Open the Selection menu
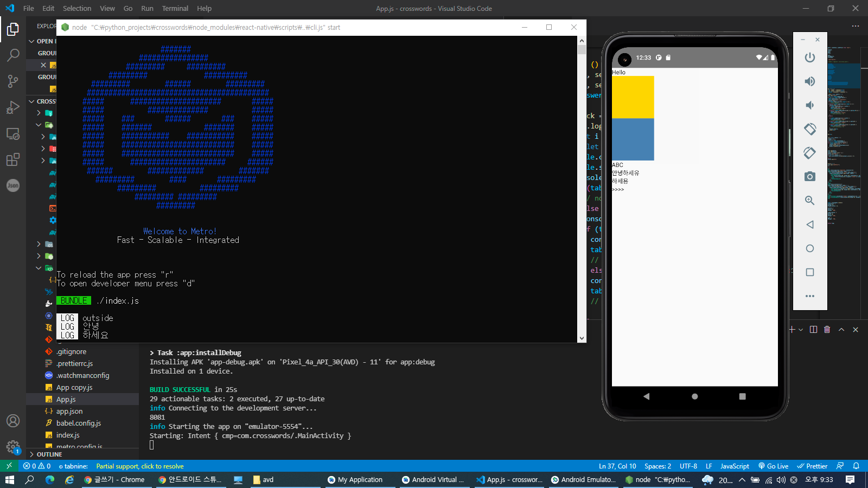868x488 pixels. coord(77,8)
